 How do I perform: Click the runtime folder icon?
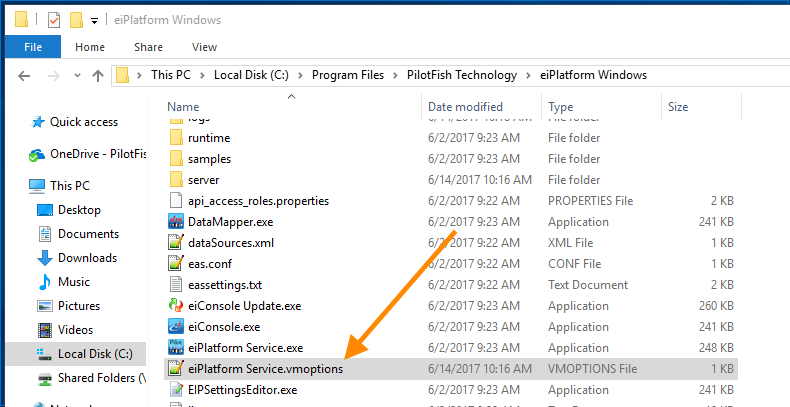click(x=176, y=138)
